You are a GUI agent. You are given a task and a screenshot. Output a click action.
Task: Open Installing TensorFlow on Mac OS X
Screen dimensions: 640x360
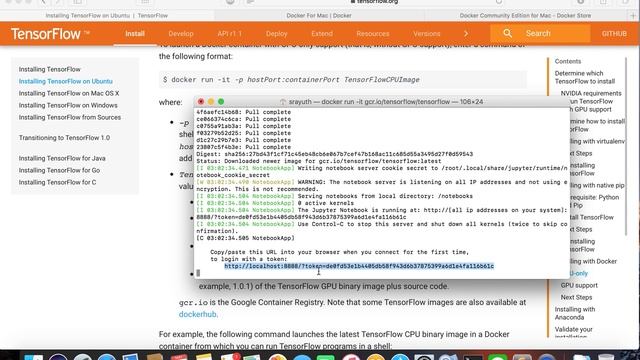coord(69,93)
